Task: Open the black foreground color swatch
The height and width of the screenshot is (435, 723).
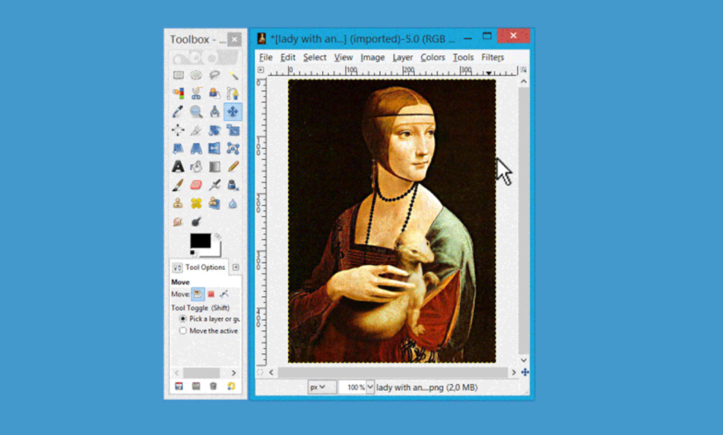Action: (x=201, y=241)
